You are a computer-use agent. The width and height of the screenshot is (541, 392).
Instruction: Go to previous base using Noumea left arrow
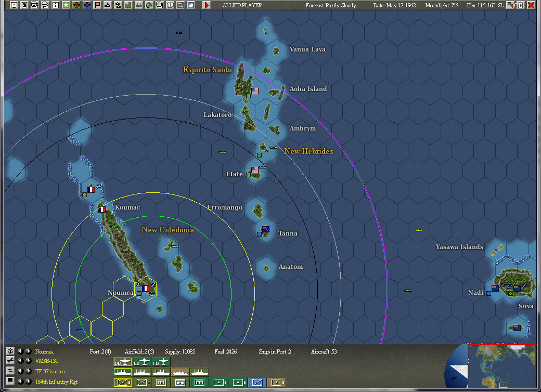[21, 351]
